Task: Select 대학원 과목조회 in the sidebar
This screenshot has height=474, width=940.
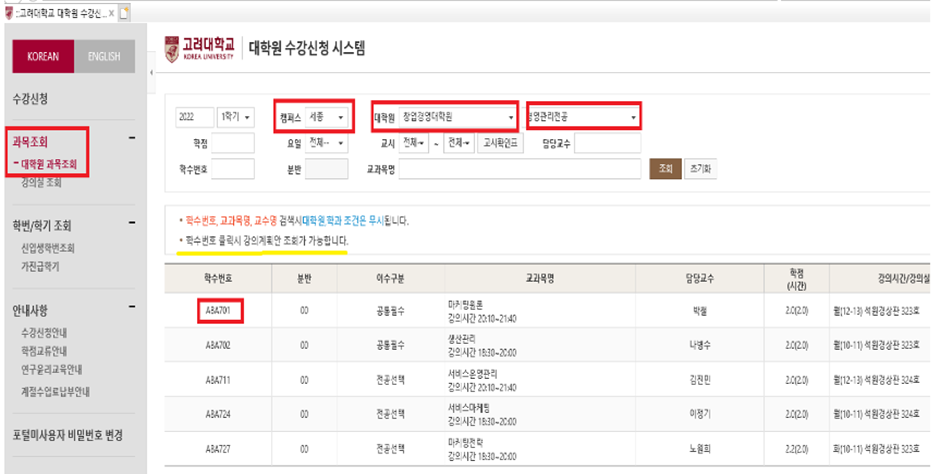Action: tap(49, 164)
